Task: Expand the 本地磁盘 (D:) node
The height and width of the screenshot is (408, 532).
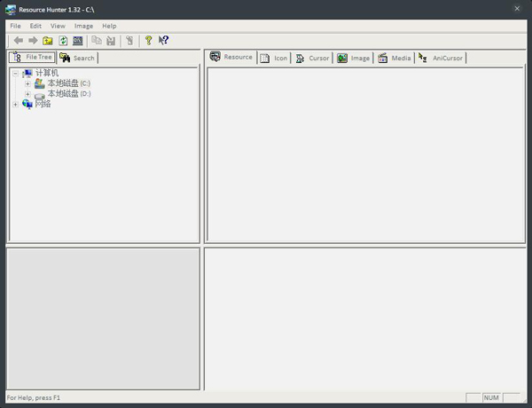Action: (x=27, y=94)
